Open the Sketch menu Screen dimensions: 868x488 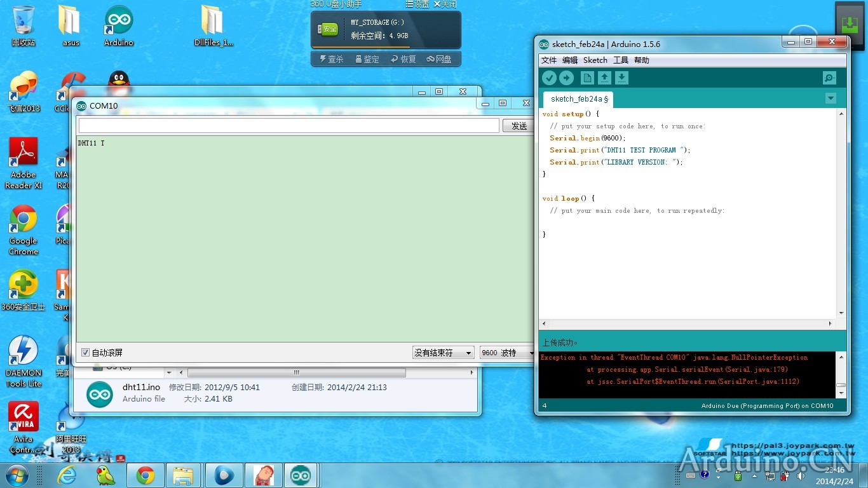[595, 60]
